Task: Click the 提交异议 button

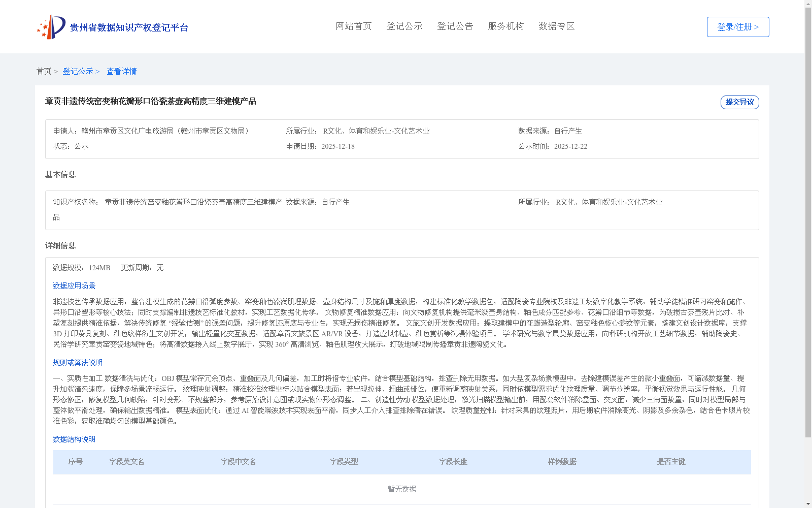Action: point(739,102)
